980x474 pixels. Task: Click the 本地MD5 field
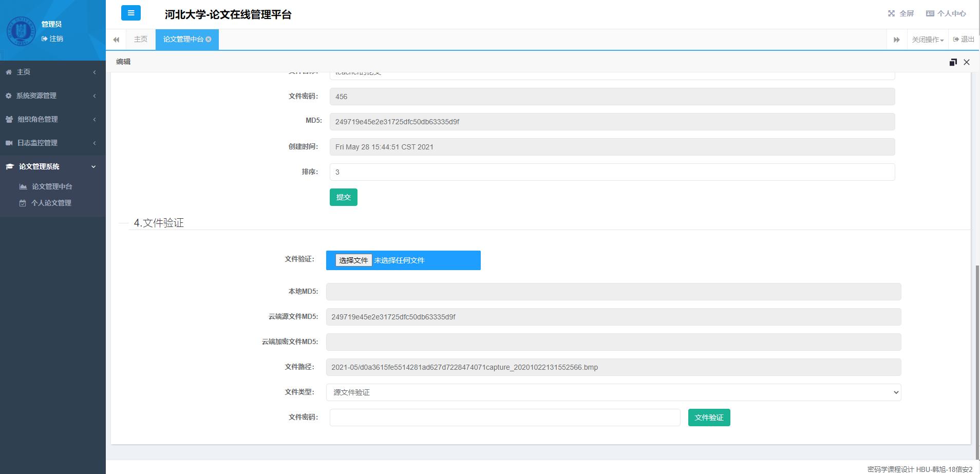(614, 292)
